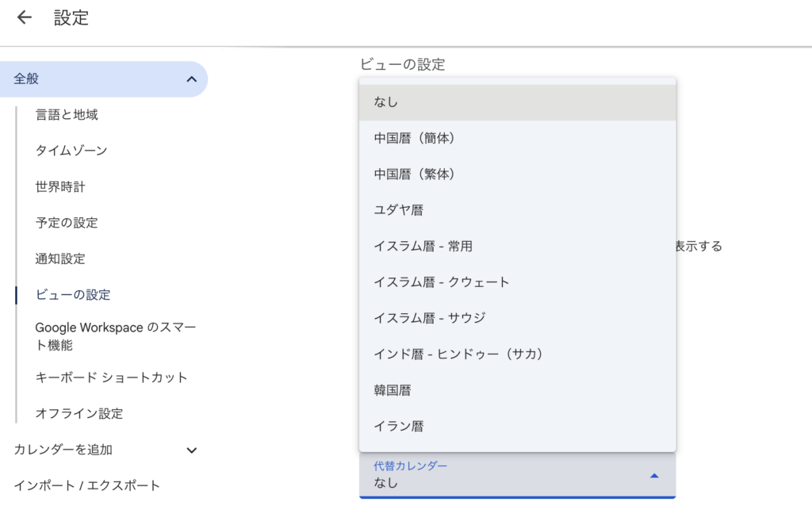Go to タイムゾーン settings

pyautogui.click(x=71, y=151)
